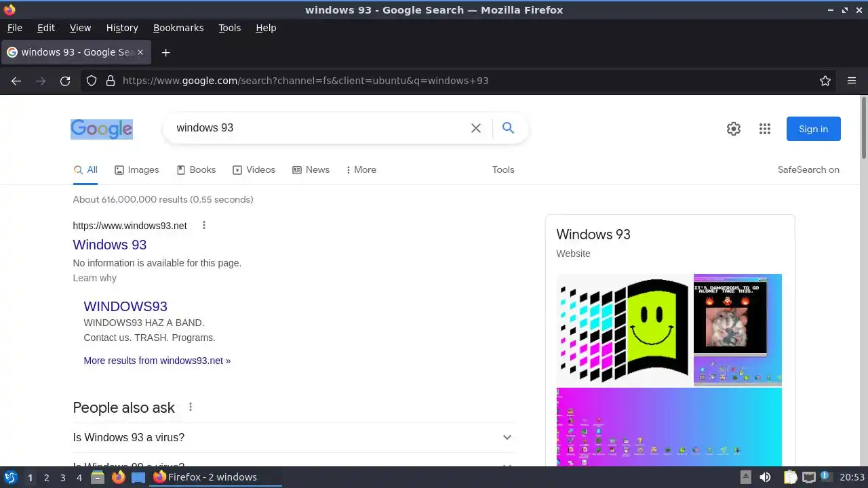Switch to workspace 2
This screenshot has width=868, height=488.
point(46,477)
